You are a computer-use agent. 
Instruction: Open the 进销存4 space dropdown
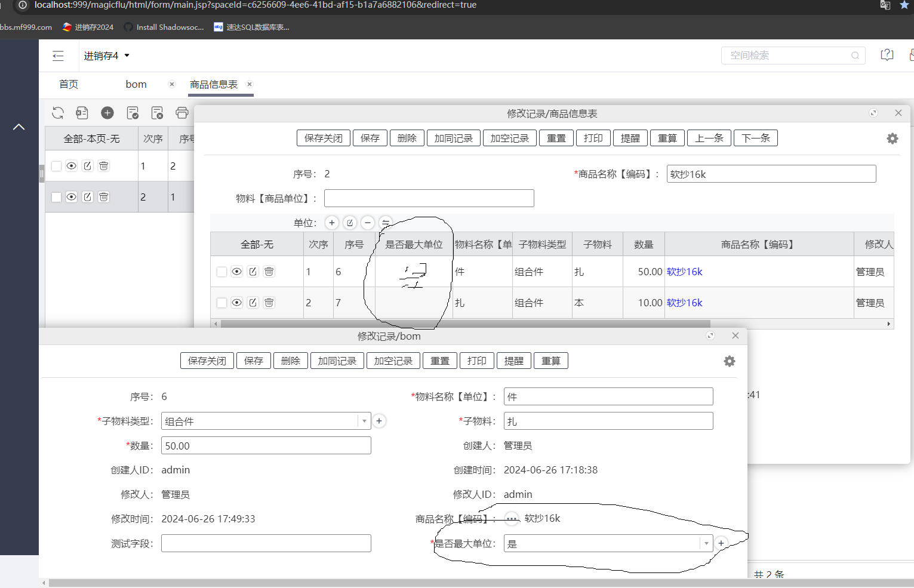click(x=106, y=56)
